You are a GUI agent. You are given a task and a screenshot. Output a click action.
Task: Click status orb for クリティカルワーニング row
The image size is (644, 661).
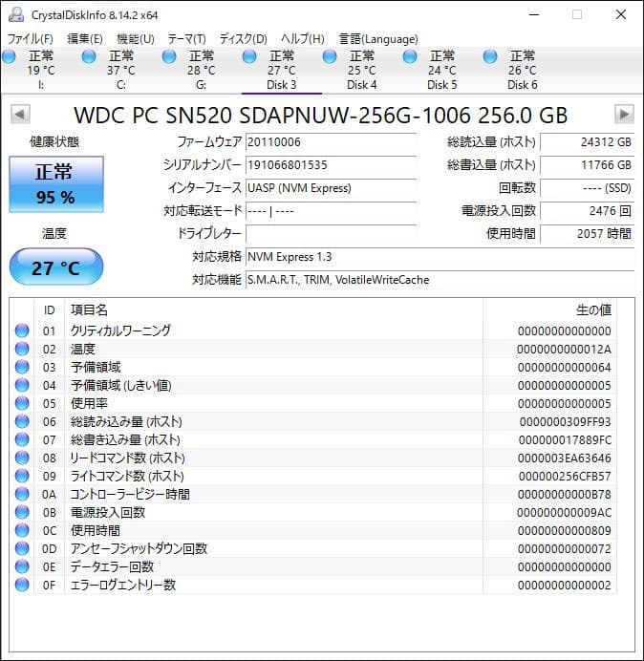[22, 330]
